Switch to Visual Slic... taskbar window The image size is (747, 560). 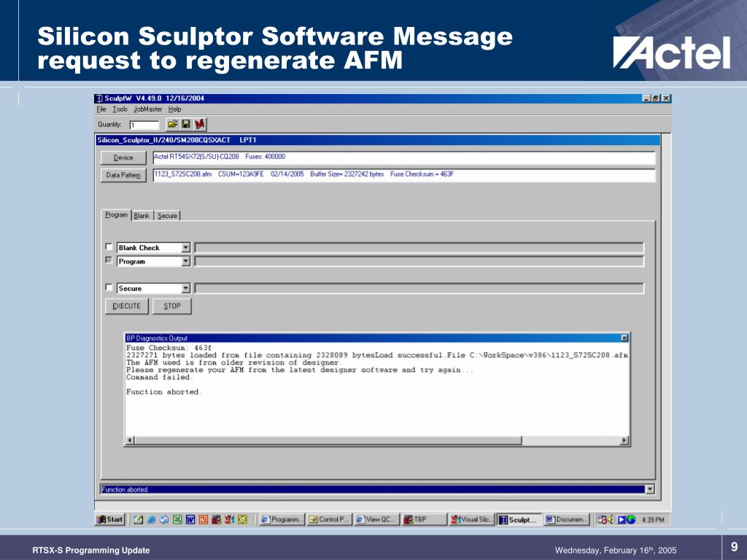click(x=472, y=519)
